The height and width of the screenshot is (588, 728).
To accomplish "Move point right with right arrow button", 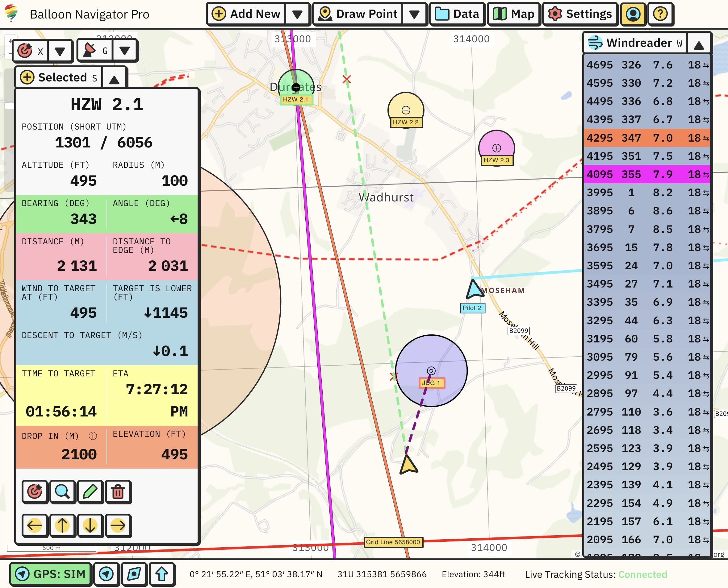I will [x=118, y=525].
